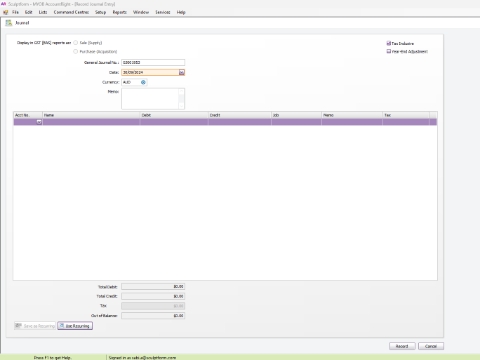Open the Date calendar dropdown
The height and width of the screenshot is (360, 480).
click(x=182, y=72)
